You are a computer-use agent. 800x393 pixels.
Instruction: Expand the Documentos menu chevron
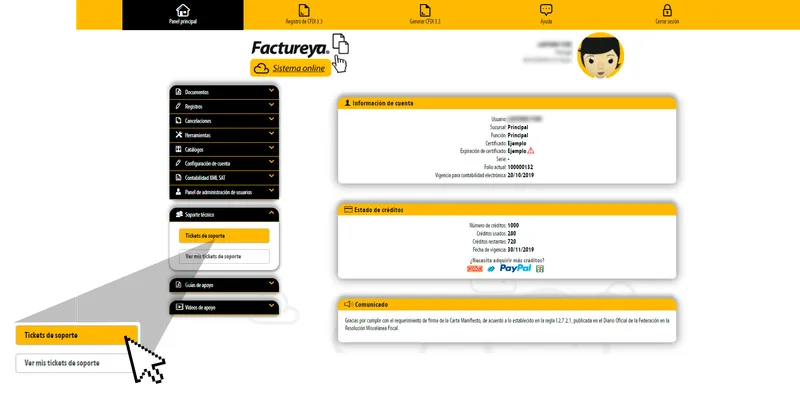[271, 90]
